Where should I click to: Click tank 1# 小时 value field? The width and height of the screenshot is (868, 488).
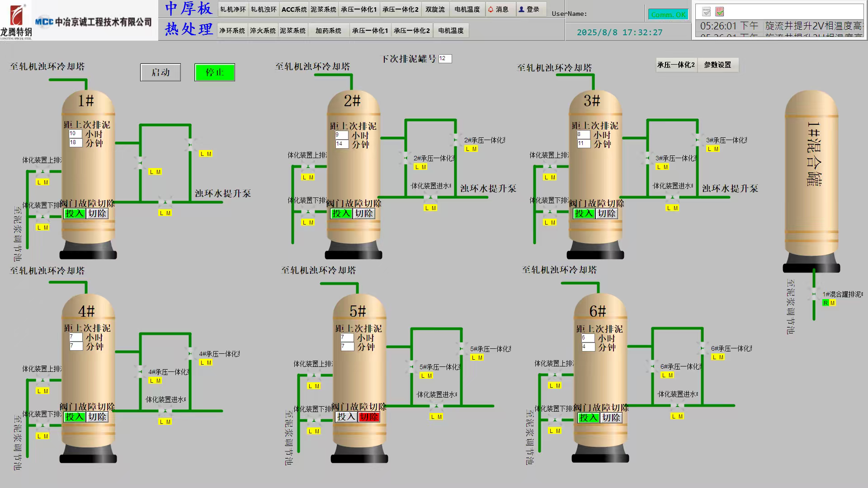pos(75,134)
